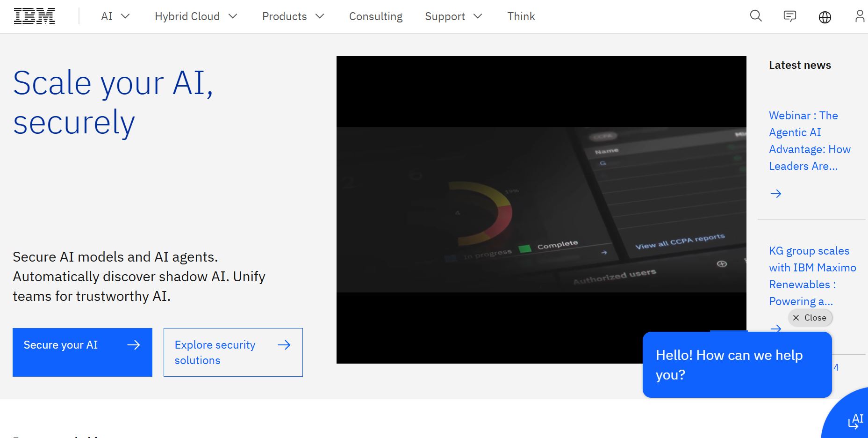Click the hero video thumbnail
The height and width of the screenshot is (438, 868).
(541, 210)
